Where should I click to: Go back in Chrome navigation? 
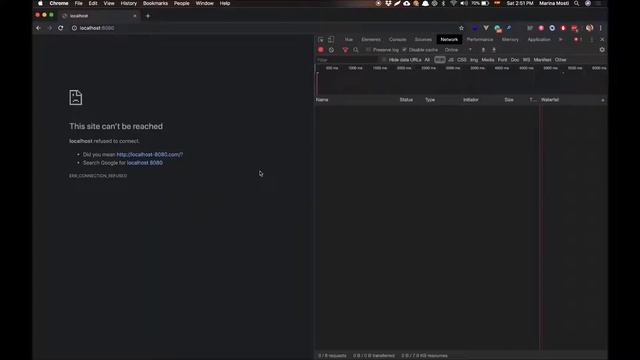pyautogui.click(x=38, y=28)
